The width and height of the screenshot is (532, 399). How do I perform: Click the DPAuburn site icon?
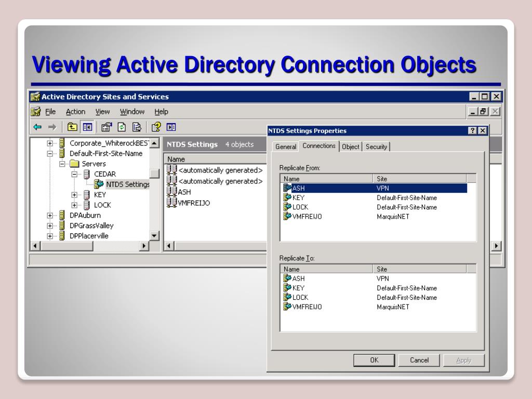[x=62, y=215]
